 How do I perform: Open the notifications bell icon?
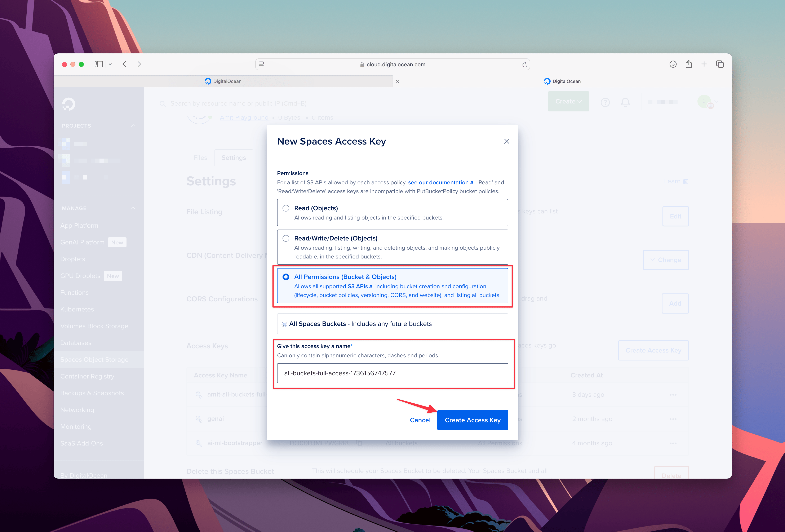[x=625, y=102]
